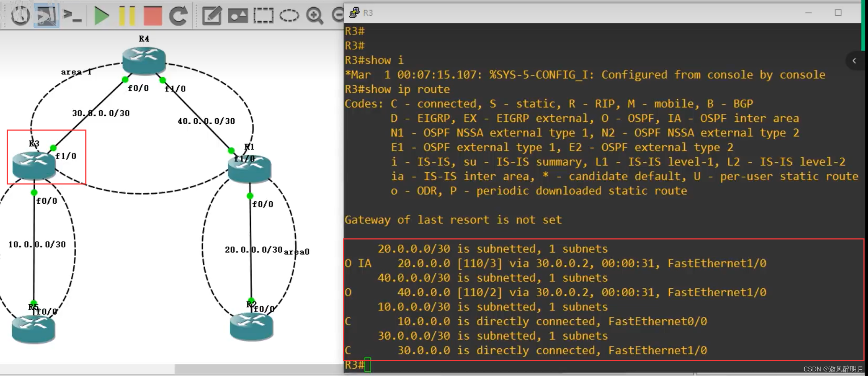Click the 30.0.0.0/30 link label
The image size is (868, 376).
point(101,113)
